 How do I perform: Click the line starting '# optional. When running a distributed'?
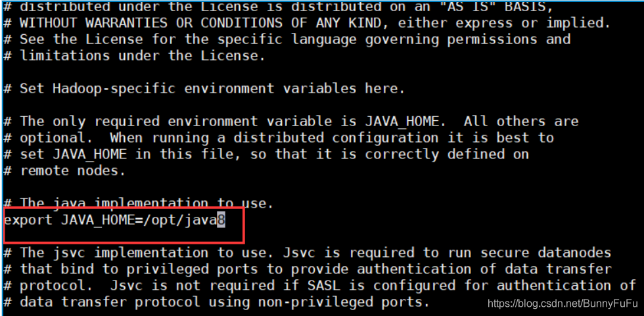click(x=279, y=137)
